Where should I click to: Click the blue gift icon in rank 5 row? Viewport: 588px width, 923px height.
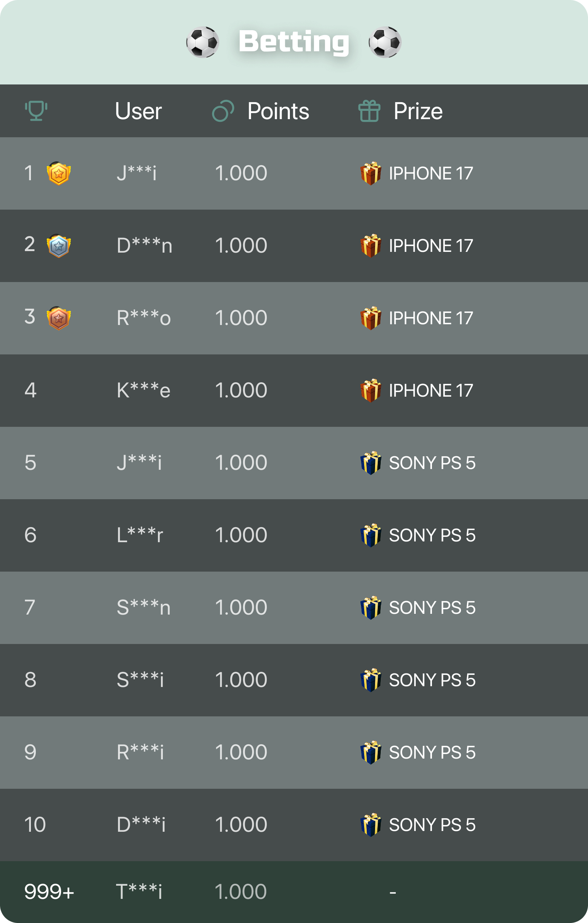click(371, 463)
